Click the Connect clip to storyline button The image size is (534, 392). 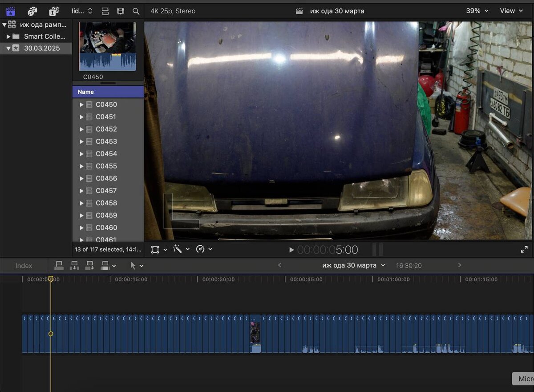click(59, 266)
